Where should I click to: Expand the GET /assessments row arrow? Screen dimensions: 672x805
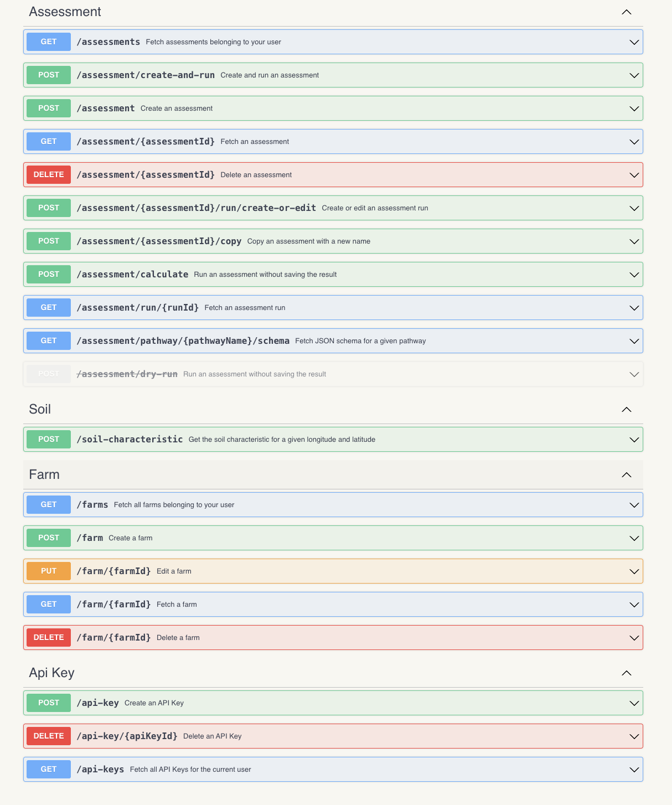click(634, 42)
